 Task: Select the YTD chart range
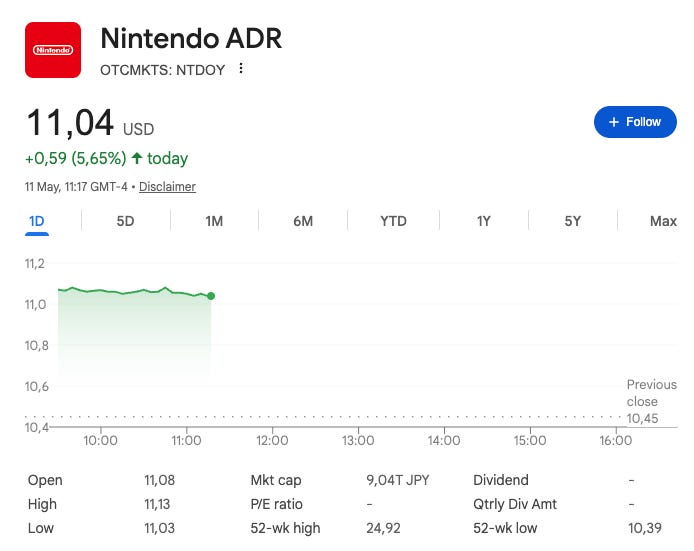(x=393, y=221)
